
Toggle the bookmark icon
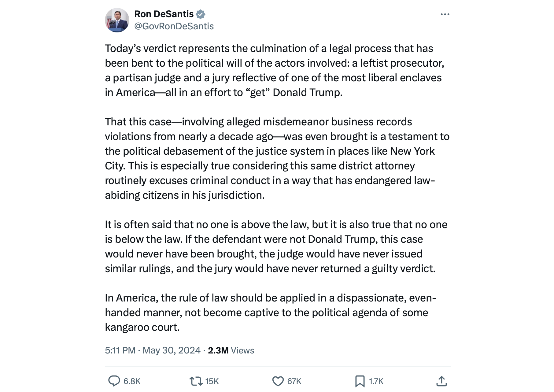(x=360, y=381)
